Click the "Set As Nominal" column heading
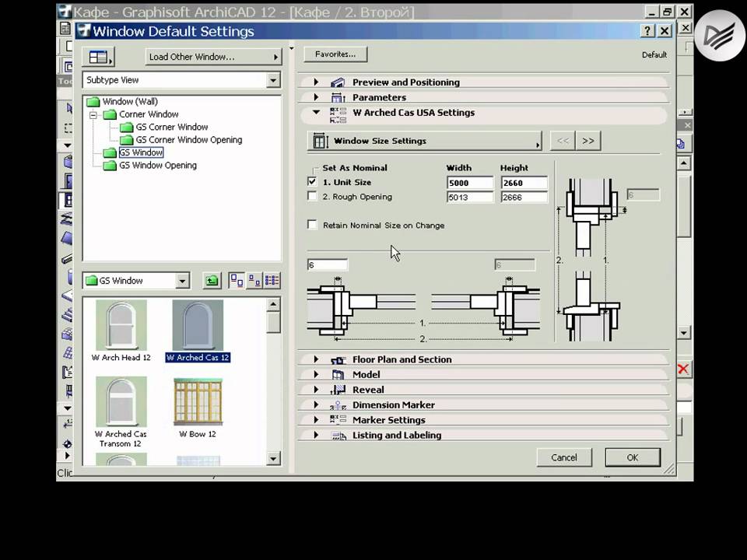 [355, 168]
